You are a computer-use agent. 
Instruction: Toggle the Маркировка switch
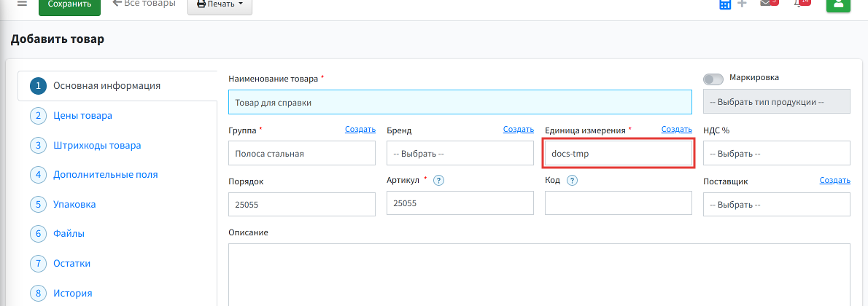tap(713, 79)
